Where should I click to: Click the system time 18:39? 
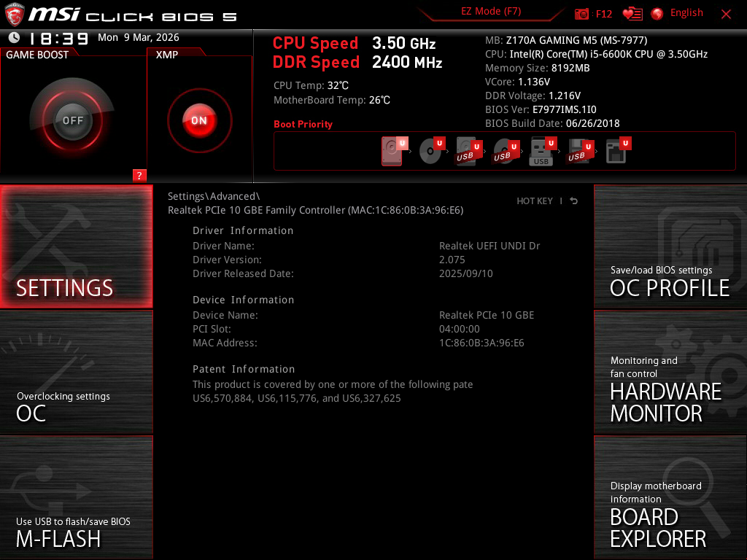(58, 38)
